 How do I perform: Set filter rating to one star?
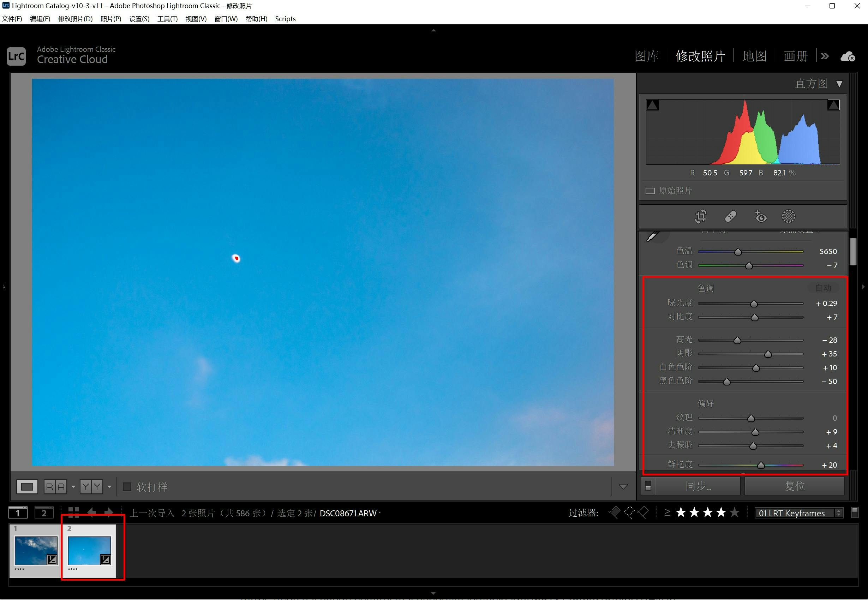(x=681, y=512)
